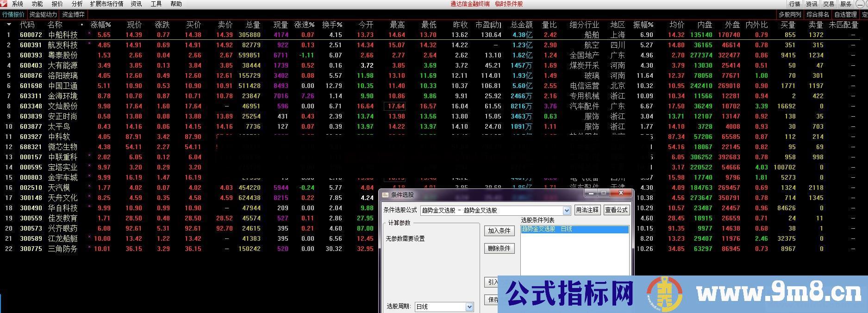The image size is (868, 313).
Task: Select stock row 太平鸟
Action: pos(59,126)
